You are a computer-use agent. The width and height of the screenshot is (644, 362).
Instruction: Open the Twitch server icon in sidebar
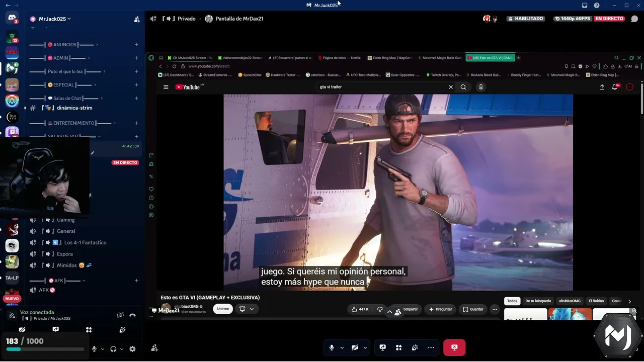point(12,132)
